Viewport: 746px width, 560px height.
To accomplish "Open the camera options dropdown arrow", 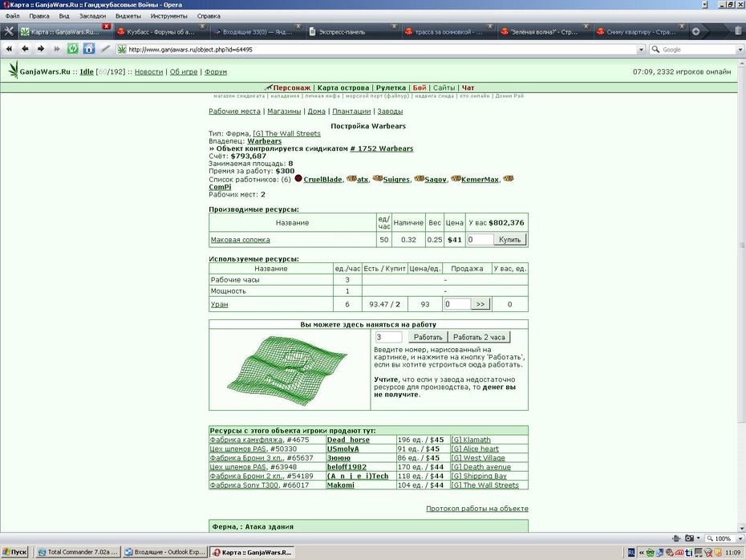I will click(698, 538).
